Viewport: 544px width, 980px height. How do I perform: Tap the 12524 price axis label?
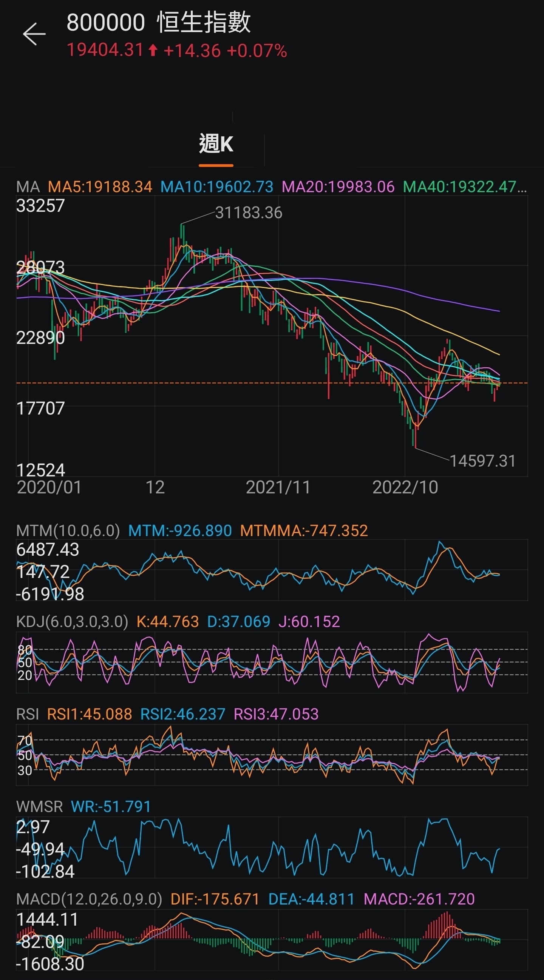(41, 471)
